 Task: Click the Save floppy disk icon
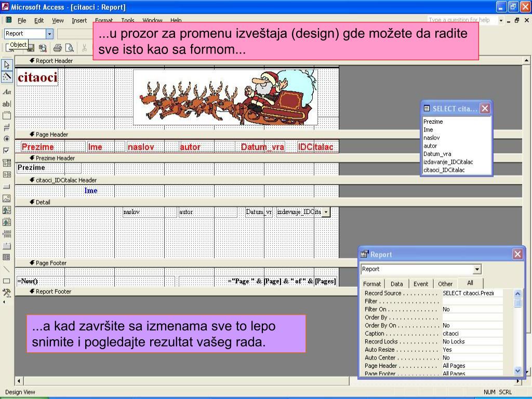pos(31,48)
